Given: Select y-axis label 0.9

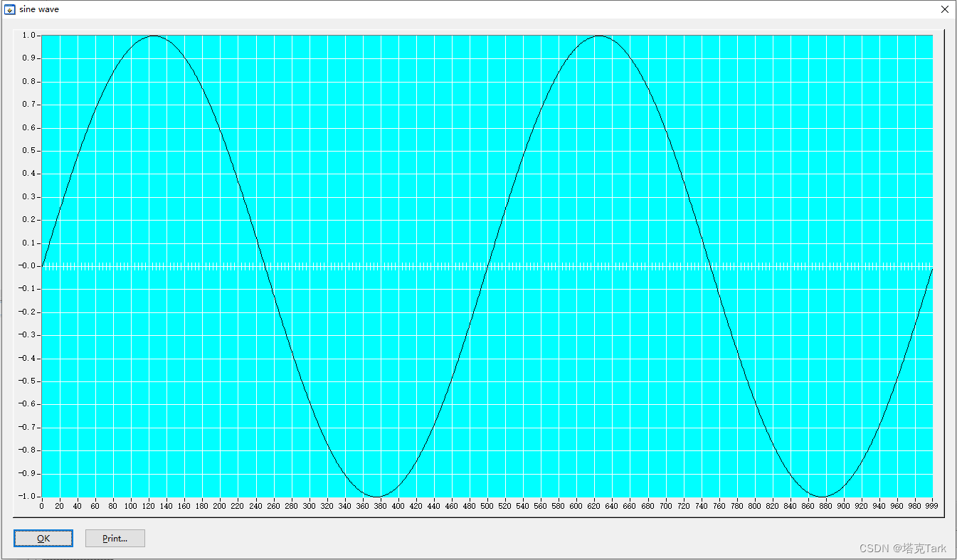Looking at the screenshot, I should click(x=28, y=58).
